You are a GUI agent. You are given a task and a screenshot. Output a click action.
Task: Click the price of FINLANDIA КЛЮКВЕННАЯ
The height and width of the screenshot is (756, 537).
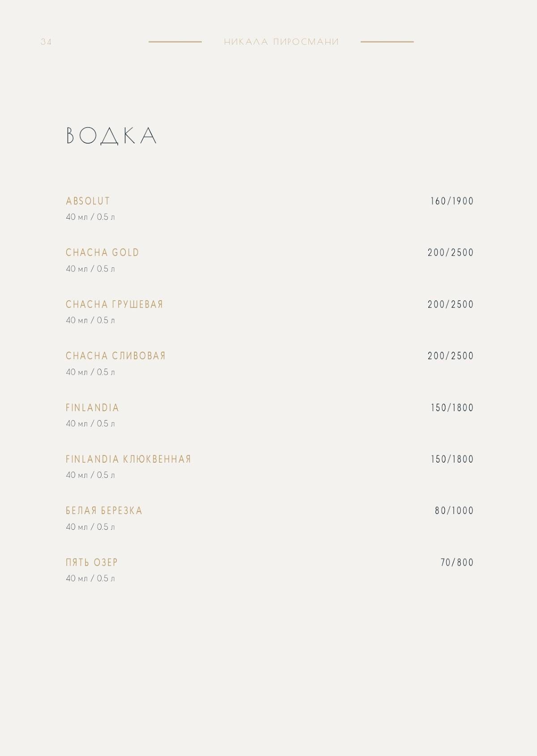(452, 459)
